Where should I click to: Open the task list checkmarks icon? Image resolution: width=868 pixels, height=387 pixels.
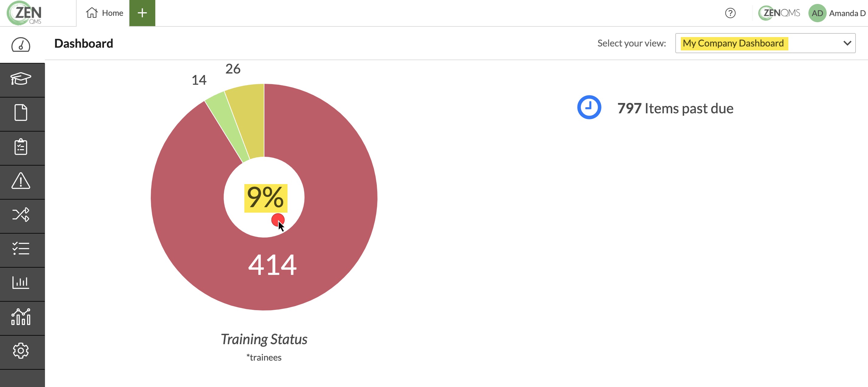tap(21, 249)
